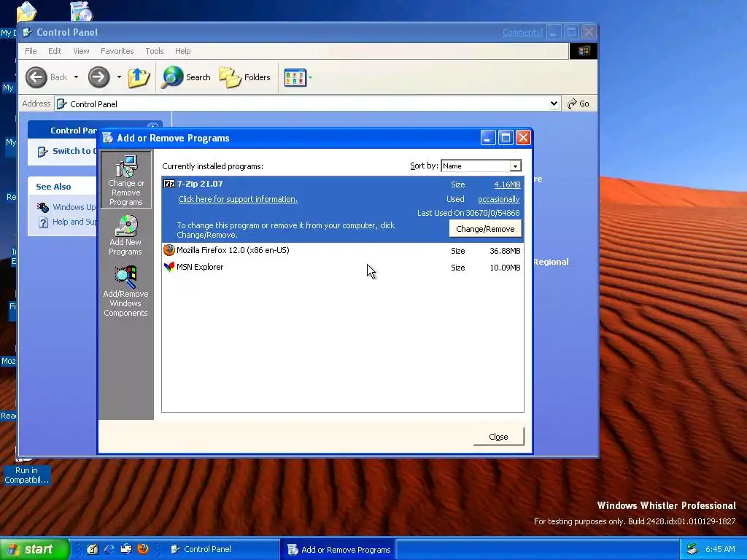
Task: Click the Start button
Action: (35, 549)
